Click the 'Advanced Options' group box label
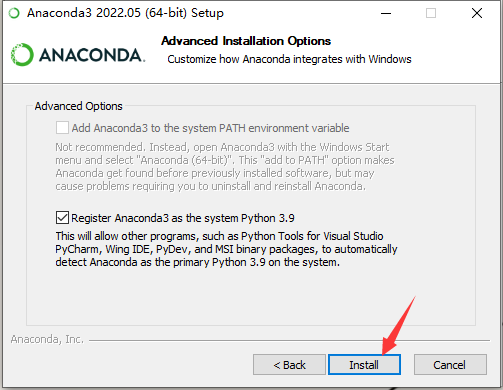Viewport: 503px width, 390px height. coord(79,106)
